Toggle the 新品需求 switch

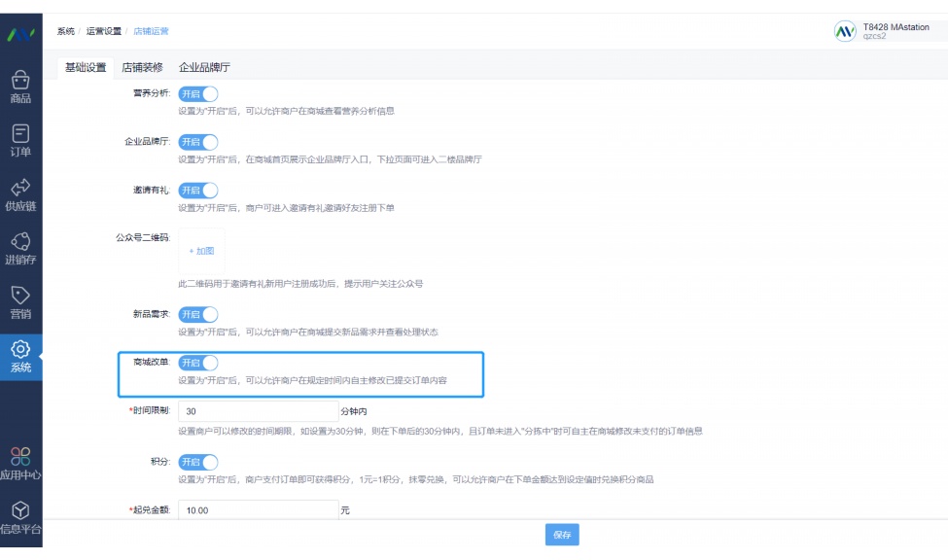(x=198, y=314)
